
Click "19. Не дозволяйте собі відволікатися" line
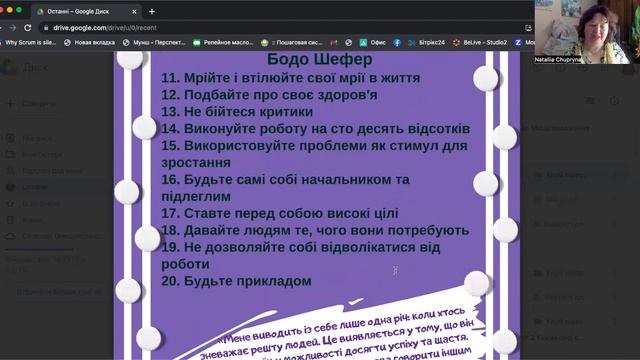(300, 247)
